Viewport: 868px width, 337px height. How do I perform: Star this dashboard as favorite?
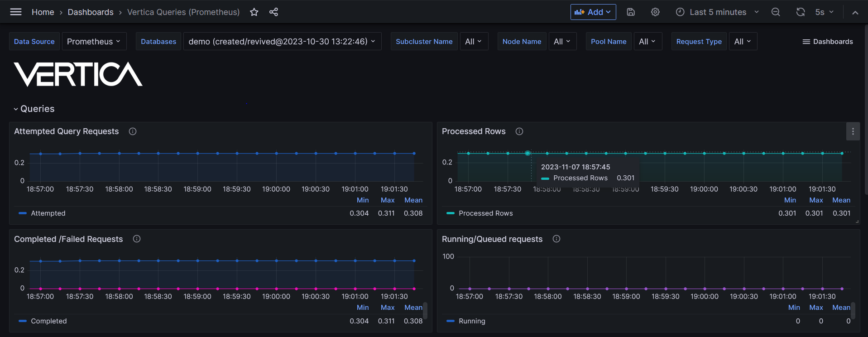pos(254,12)
